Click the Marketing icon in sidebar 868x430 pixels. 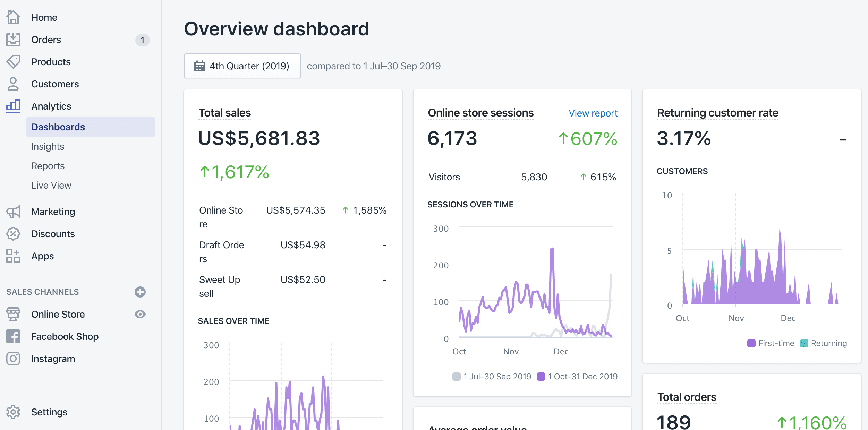click(x=13, y=212)
